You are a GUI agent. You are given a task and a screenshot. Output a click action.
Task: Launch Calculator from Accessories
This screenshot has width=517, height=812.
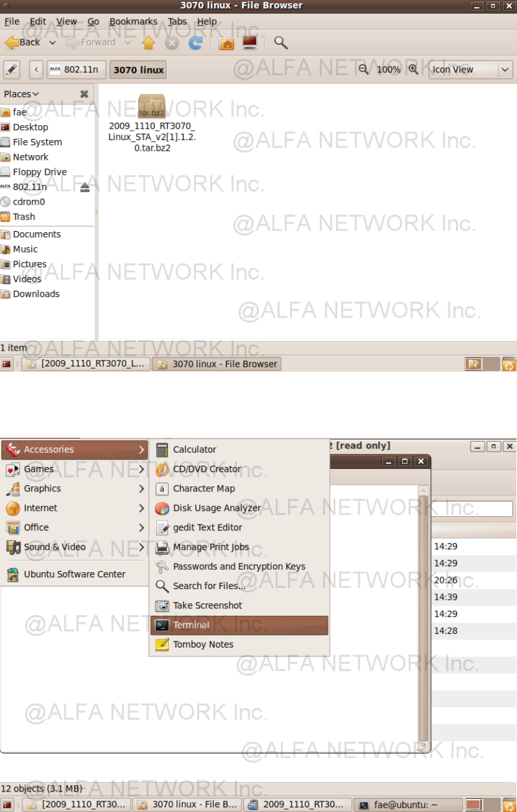pos(240,450)
